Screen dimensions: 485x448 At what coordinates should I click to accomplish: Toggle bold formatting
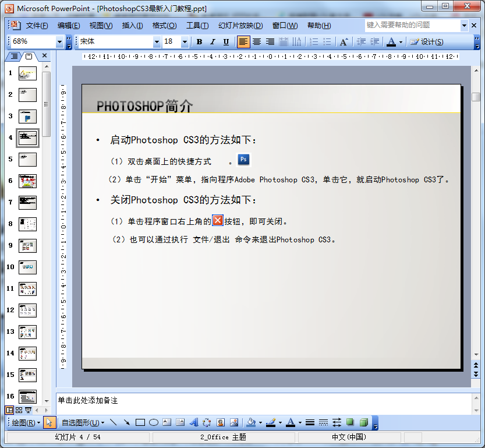point(199,42)
